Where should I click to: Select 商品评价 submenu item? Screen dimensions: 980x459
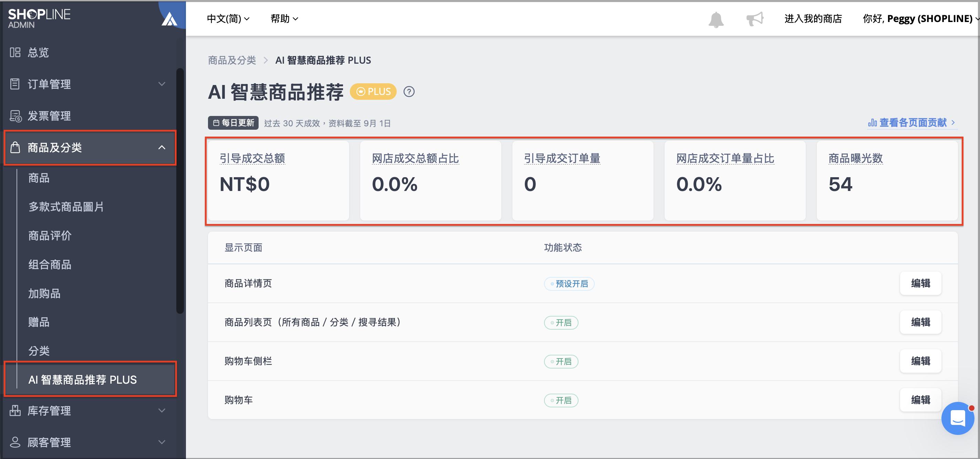tap(50, 236)
